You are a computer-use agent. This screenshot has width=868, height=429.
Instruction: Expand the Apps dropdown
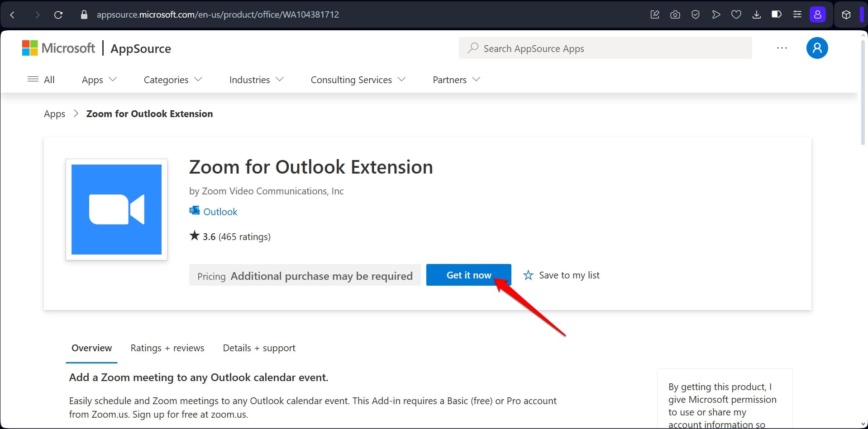[x=100, y=80]
